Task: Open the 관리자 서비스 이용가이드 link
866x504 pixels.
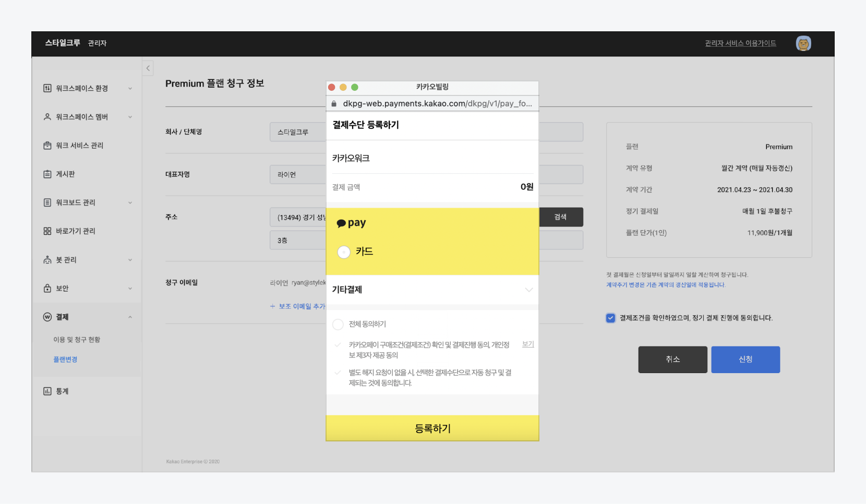Action: click(x=740, y=43)
